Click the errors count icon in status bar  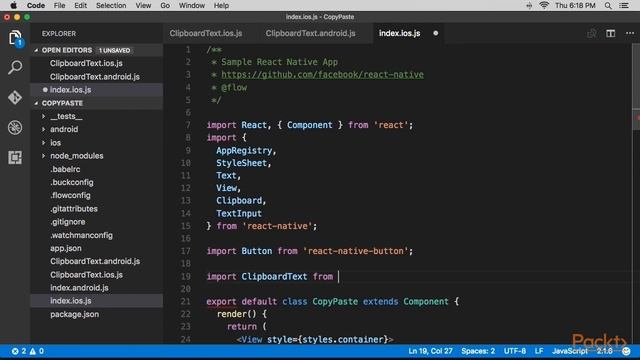[x=15, y=351]
